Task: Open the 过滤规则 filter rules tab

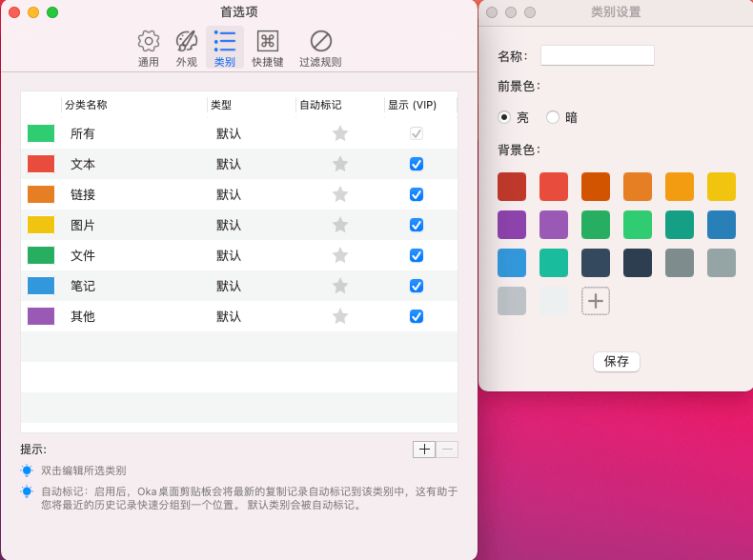Action: pyautogui.click(x=320, y=48)
